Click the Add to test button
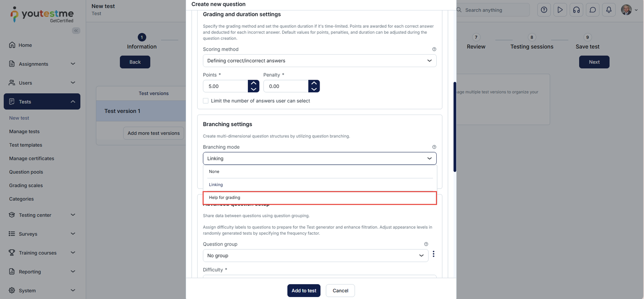Image resolution: width=644 pixels, height=299 pixels. click(x=303, y=291)
